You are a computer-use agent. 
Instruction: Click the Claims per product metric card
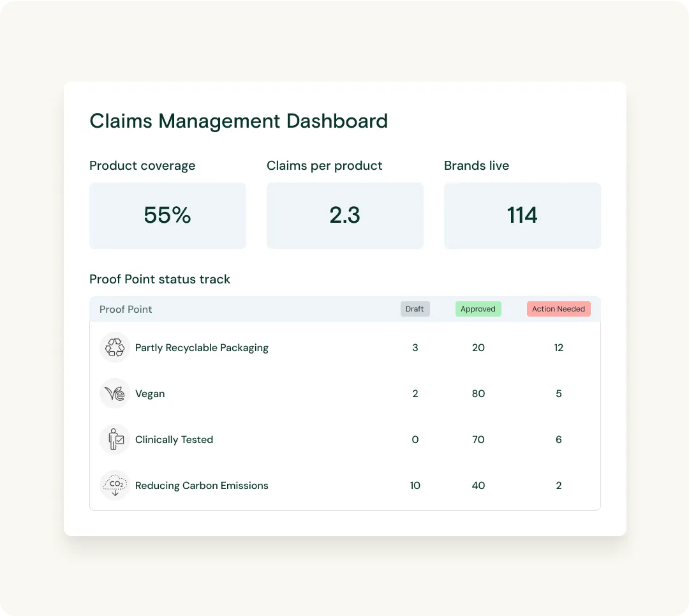pos(344,215)
